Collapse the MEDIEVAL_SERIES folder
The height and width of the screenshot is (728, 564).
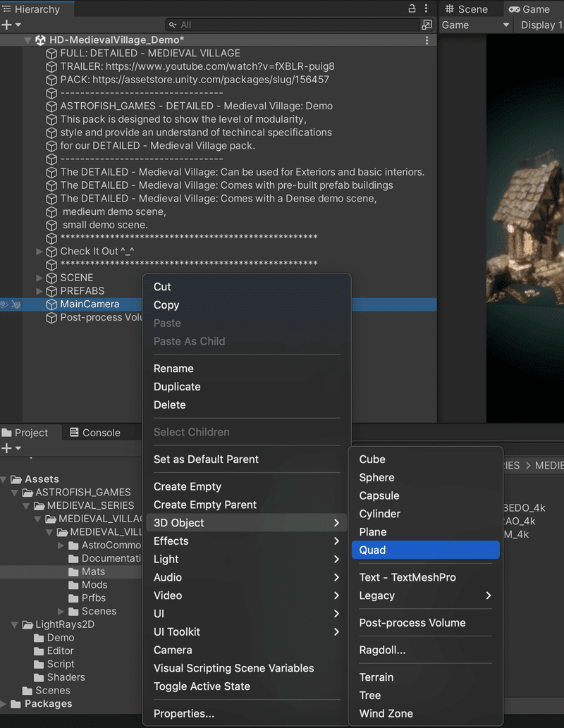[x=27, y=505]
